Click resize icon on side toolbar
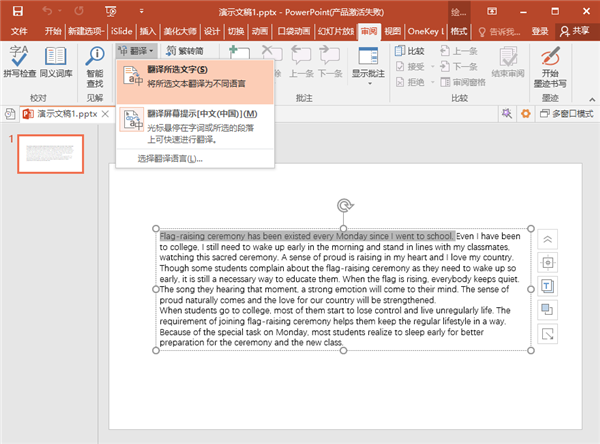 [548, 334]
